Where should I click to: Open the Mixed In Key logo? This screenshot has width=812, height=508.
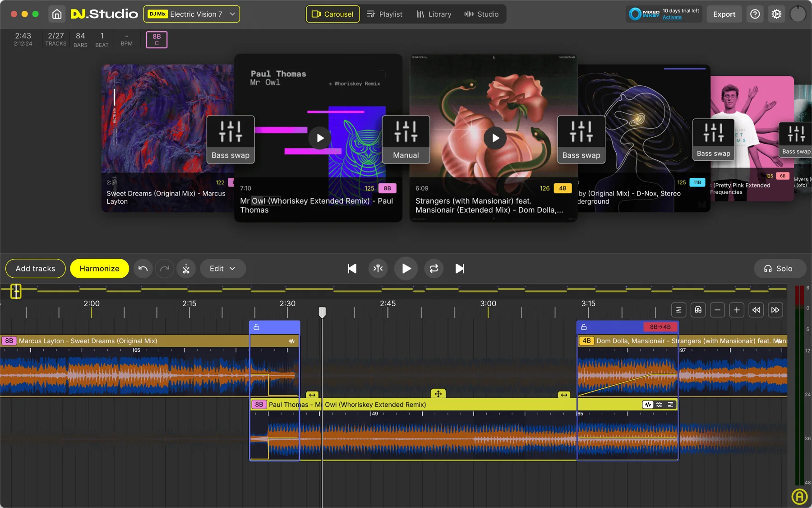pos(644,14)
